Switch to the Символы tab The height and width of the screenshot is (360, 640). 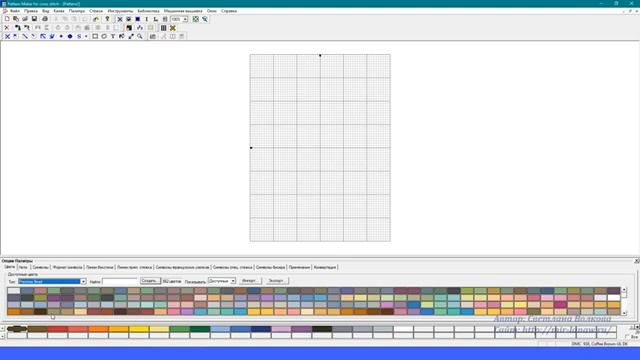(x=40, y=267)
